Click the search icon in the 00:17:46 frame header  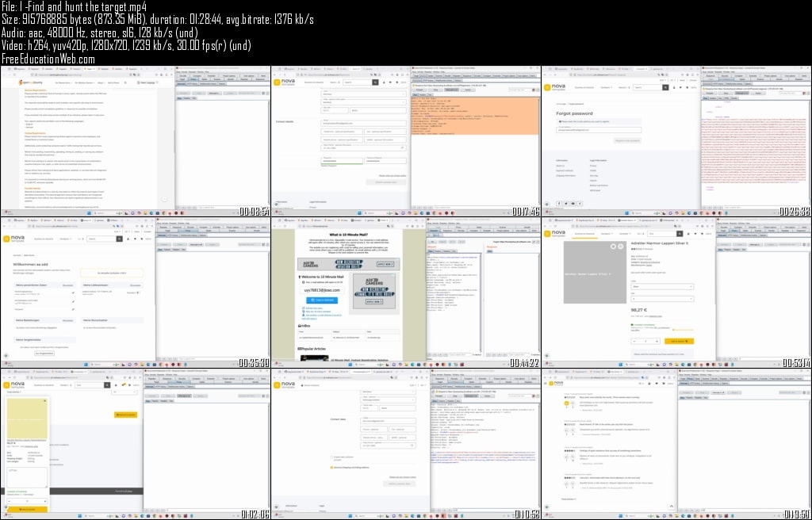[375, 82]
